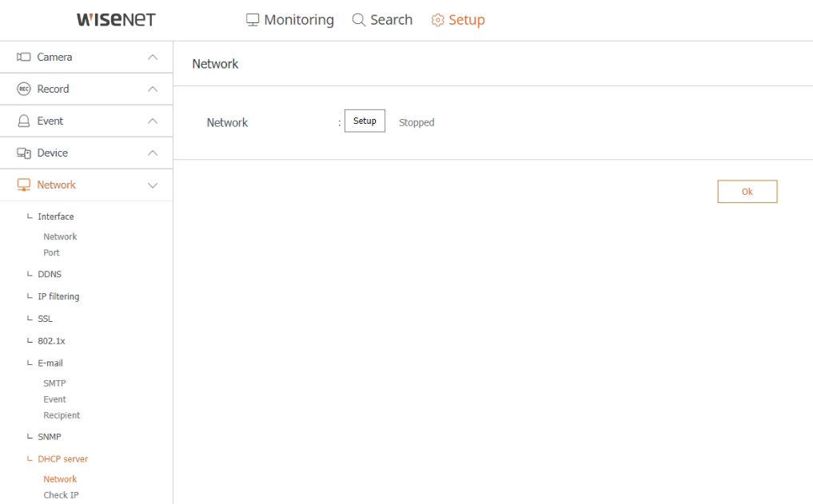
Task: Click the Network monitor icon in sidebar
Action: click(23, 185)
